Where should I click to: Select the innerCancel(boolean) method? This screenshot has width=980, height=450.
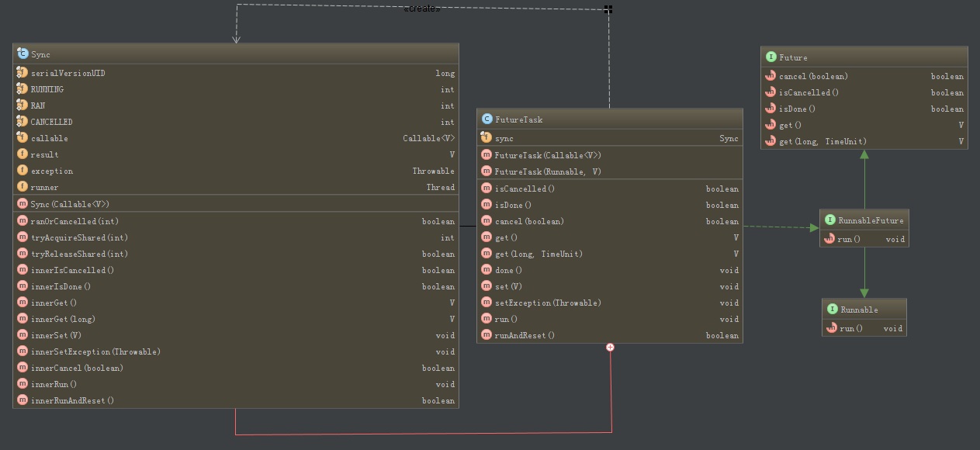coord(236,368)
